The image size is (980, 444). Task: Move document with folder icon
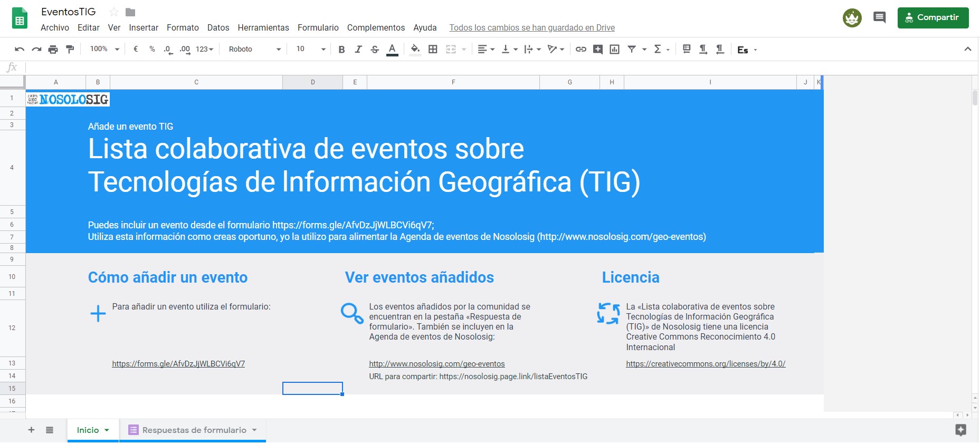pyautogui.click(x=130, y=12)
